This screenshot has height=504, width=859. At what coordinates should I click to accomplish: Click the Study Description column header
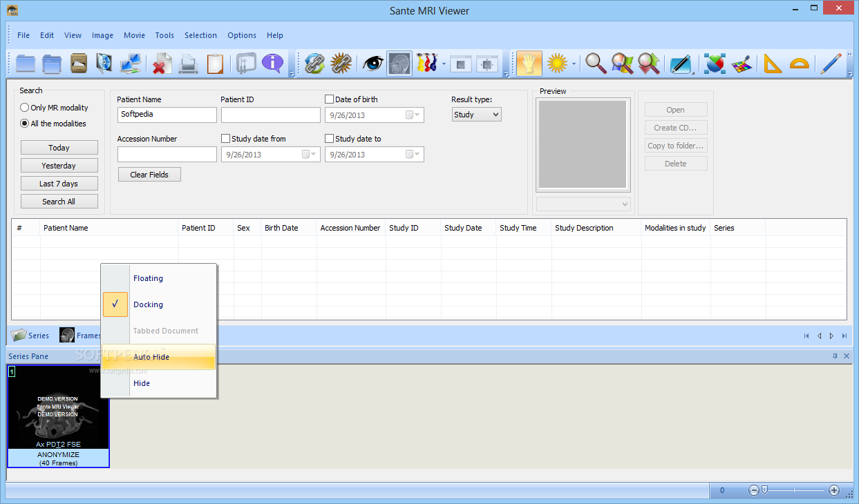(x=596, y=228)
